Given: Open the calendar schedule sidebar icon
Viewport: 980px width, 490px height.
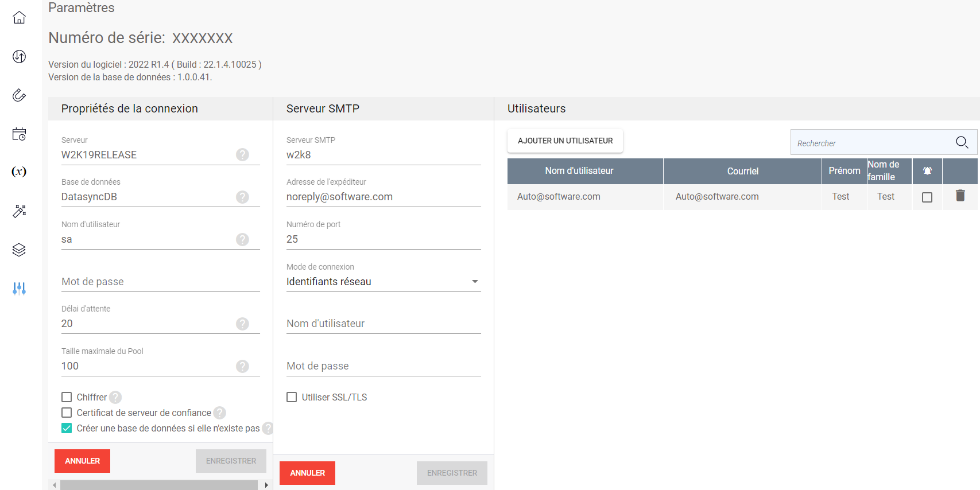Looking at the screenshot, I should tap(19, 134).
